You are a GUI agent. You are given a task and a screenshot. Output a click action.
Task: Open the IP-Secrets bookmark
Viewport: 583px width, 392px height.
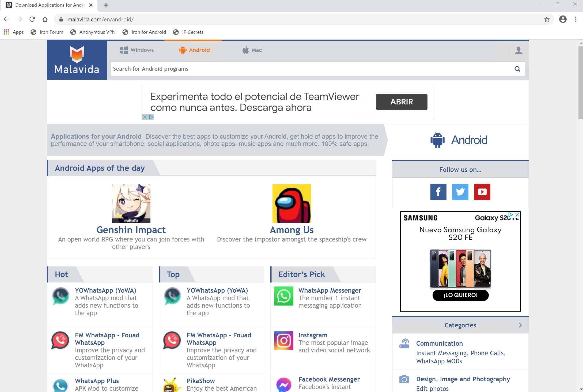coord(188,32)
